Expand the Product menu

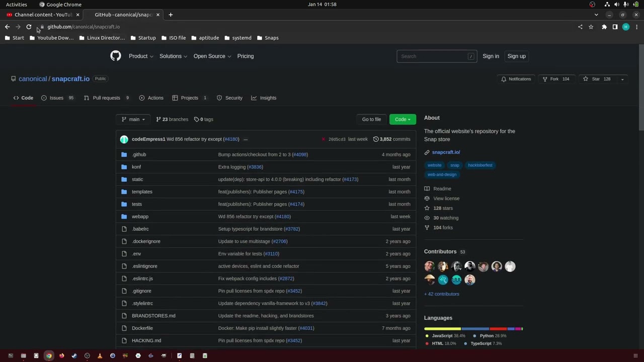point(141,56)
